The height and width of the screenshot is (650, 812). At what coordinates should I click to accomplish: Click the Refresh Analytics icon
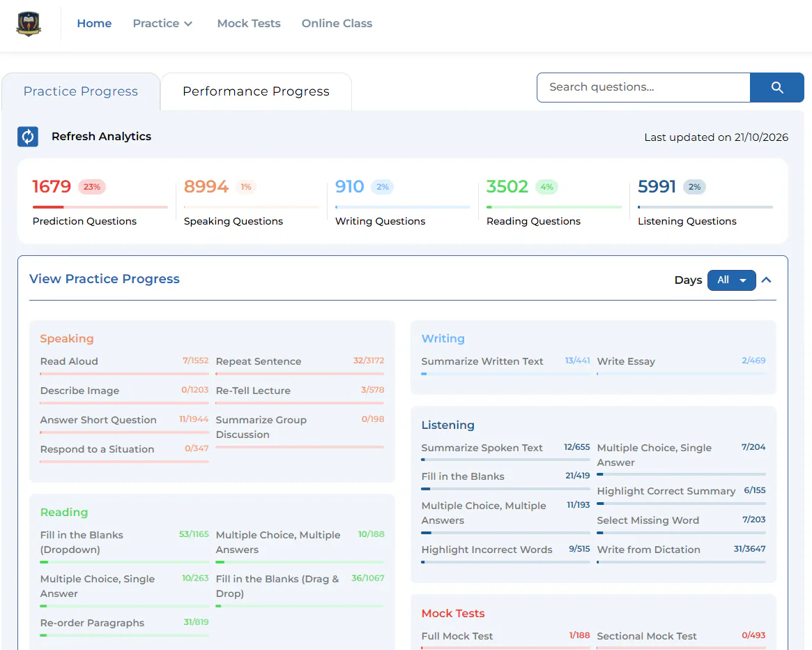tap(28, 137)
